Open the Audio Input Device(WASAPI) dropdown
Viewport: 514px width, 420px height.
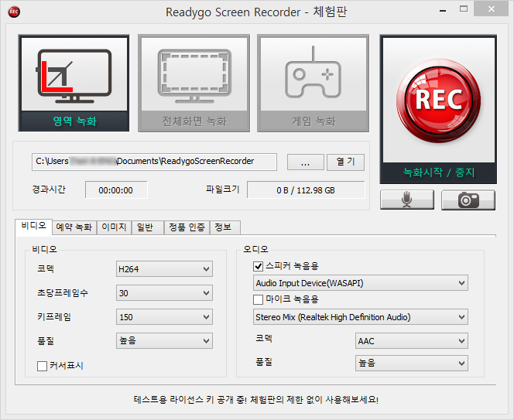pyautogui.click(x=361, y=283)
